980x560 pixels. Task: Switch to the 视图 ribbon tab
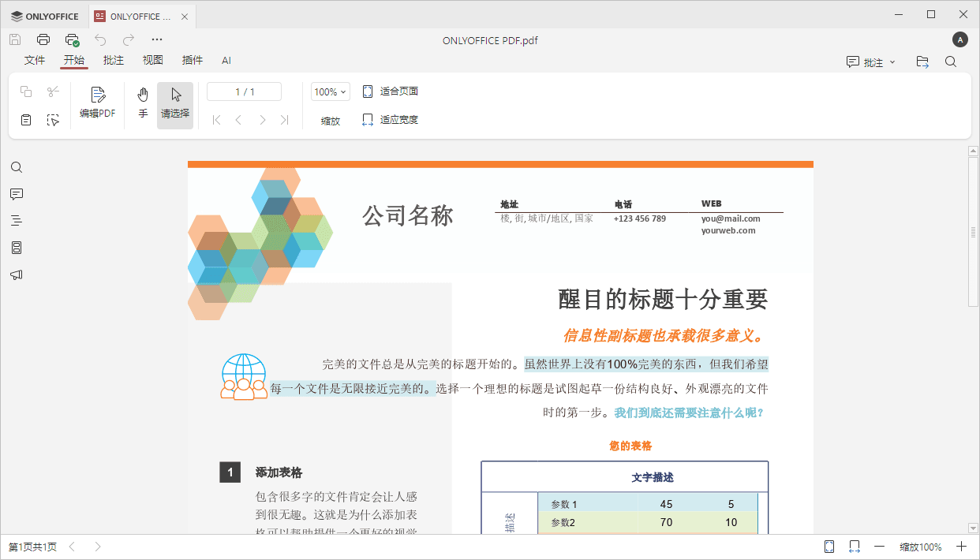coord(152,60)
